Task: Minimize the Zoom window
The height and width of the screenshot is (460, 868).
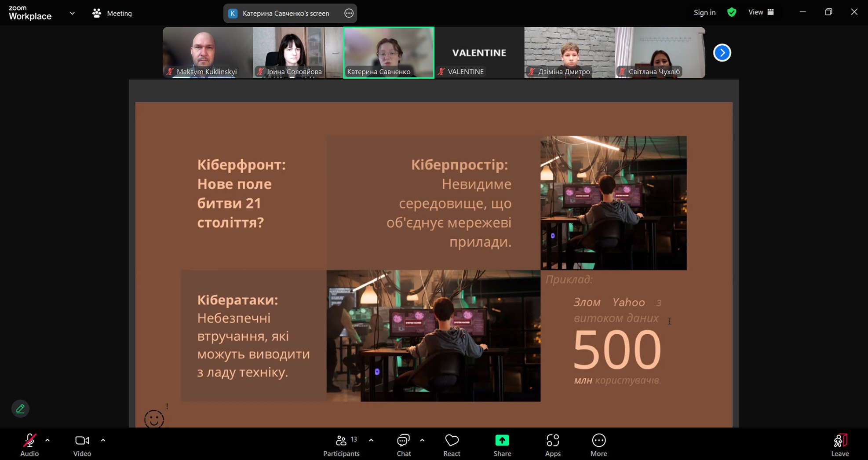Action: tap(802, 12)
